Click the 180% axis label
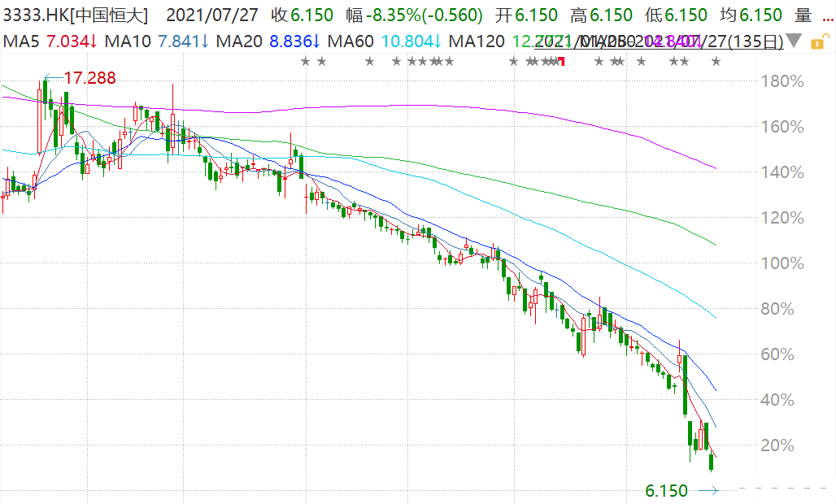The height and width of the screenshot is (504, 836). pos(782,81)
